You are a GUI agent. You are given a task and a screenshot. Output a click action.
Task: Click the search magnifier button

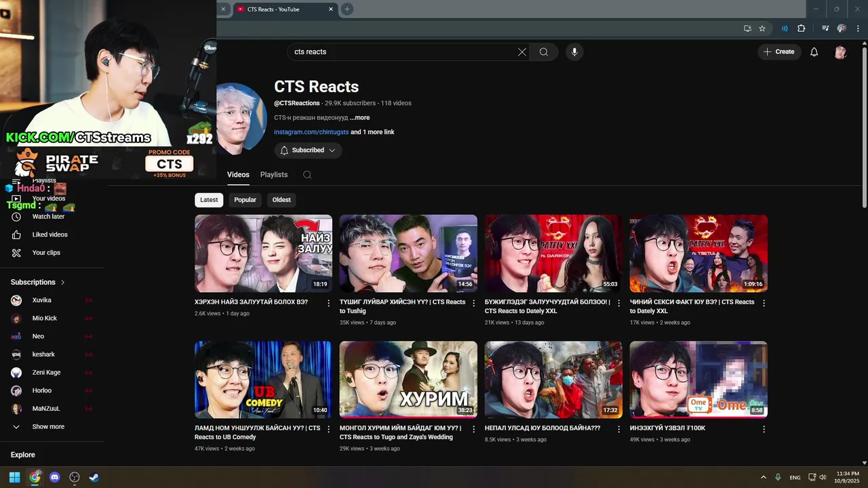click(544, 52)
